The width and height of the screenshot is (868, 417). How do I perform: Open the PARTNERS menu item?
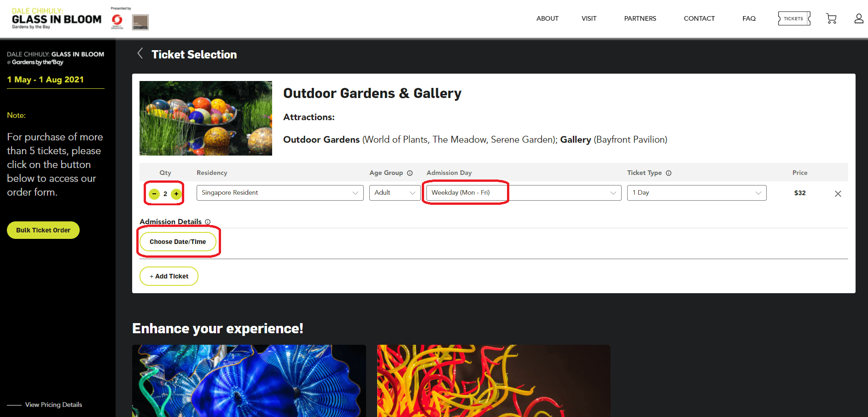coord(640,18)
